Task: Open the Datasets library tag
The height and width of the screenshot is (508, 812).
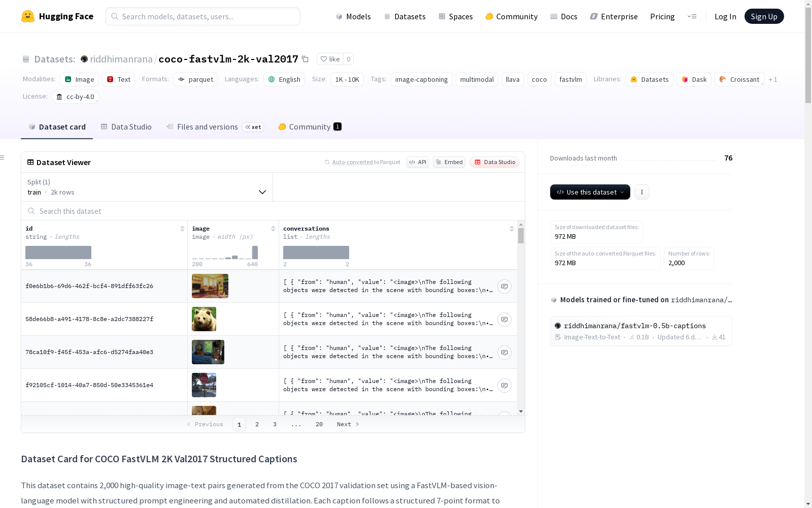Action: [x=650, y=79]
